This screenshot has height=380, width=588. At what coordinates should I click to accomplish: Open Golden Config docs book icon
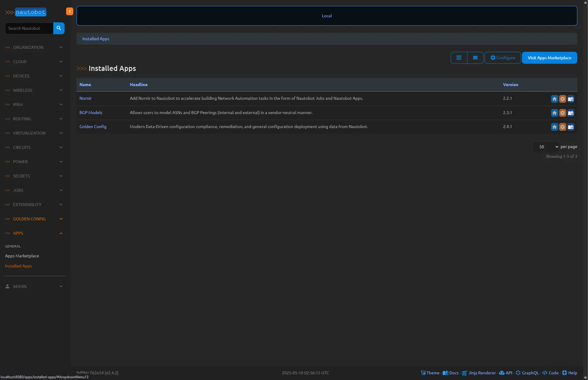570,127
